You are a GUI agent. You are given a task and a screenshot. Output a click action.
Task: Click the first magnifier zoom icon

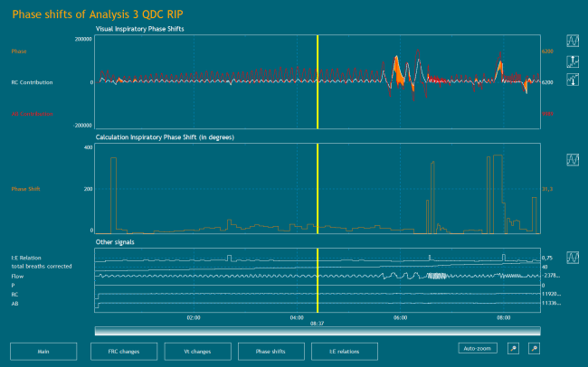[513, 348]
